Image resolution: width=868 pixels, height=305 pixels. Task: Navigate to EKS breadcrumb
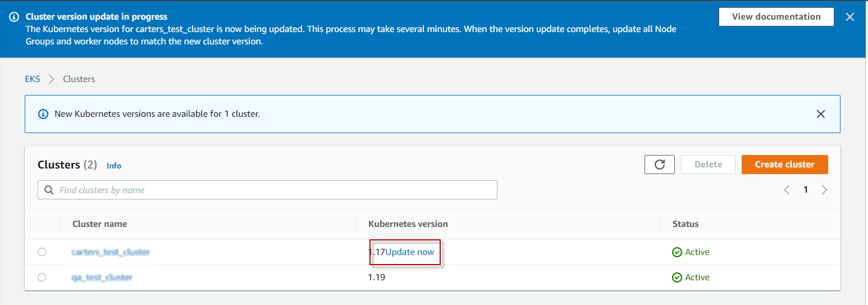33,79
